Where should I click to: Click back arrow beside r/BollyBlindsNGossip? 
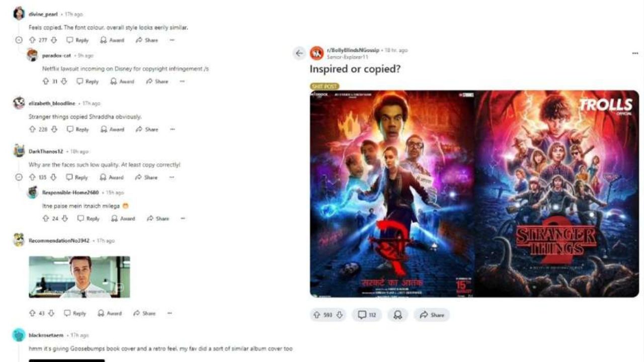[299, 53]
